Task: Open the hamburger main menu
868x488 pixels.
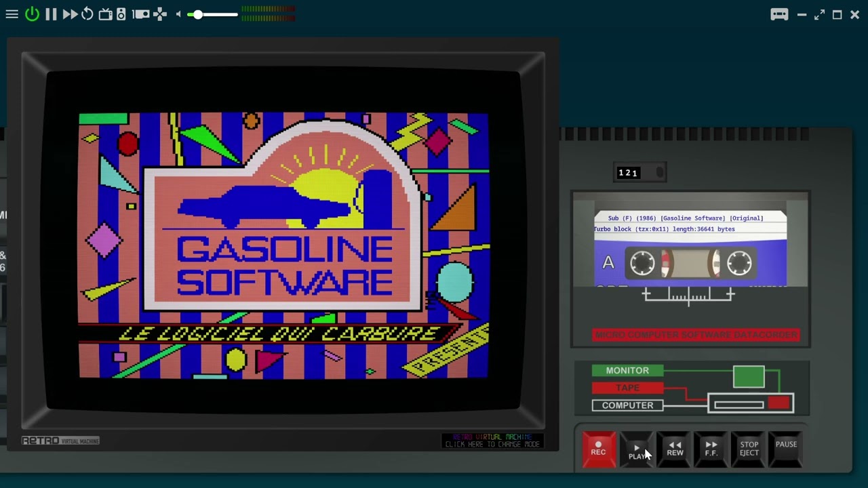Action: click(12, 14)
